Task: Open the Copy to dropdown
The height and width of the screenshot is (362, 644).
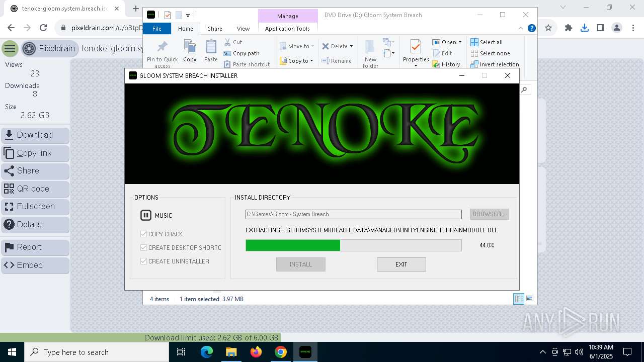Action: click(x=296, y=61)
